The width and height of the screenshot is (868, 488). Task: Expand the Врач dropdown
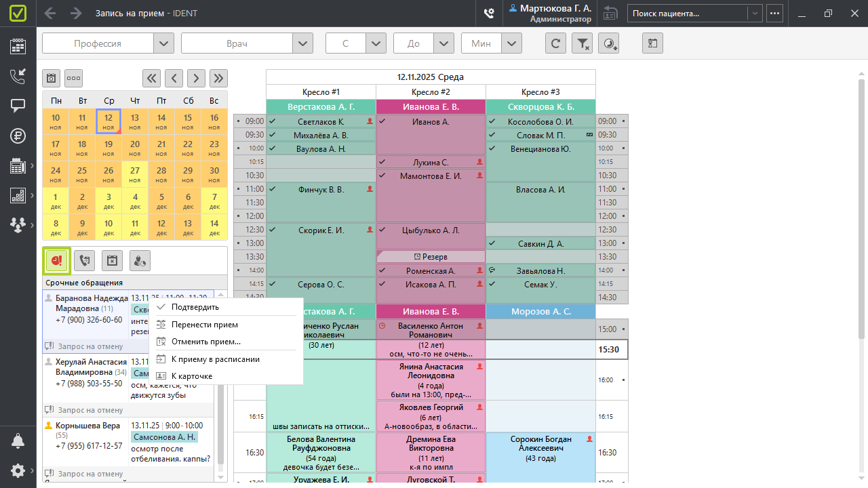point(302,43)
